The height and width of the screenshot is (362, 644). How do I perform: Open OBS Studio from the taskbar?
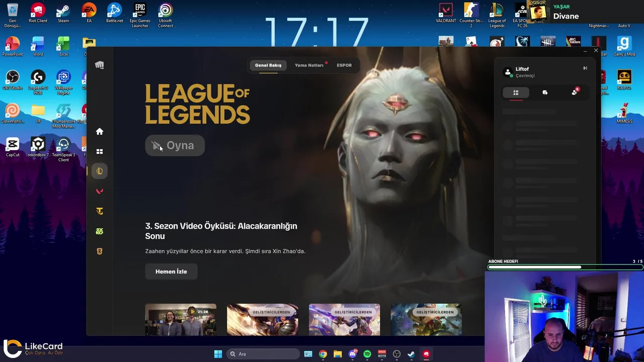pos(396,354)
